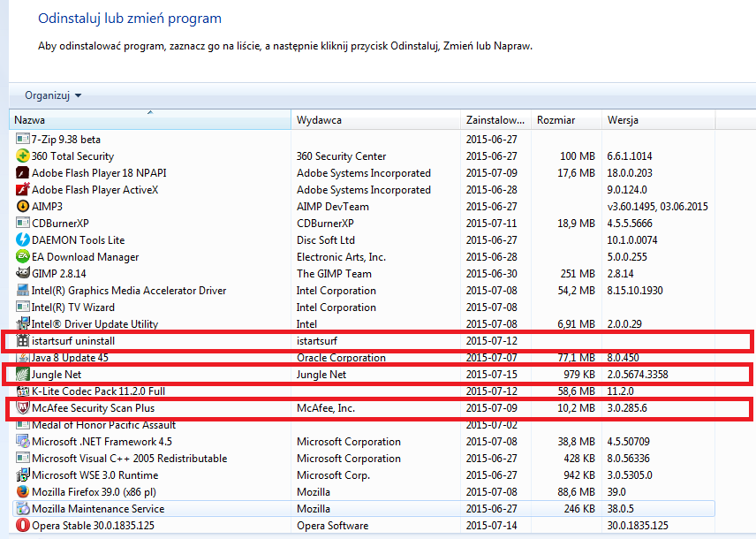This screenshot has height=539, width=756.
Task: Click the Adobe Flash Player ActiveX icon
Action: (x=22, y=190)
